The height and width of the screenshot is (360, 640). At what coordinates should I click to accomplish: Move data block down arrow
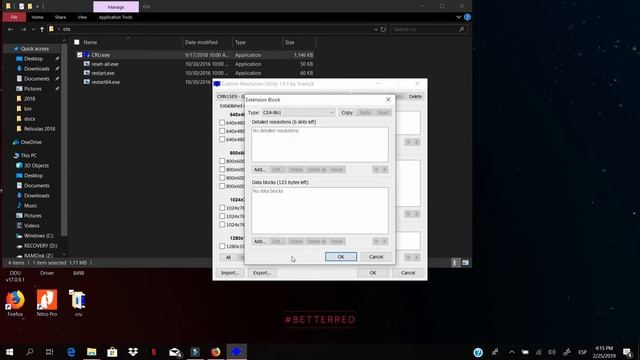(384, 241)
